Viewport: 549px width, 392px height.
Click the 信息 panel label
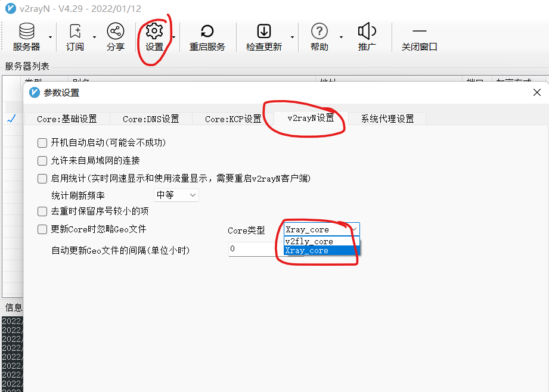coord(14,307)
